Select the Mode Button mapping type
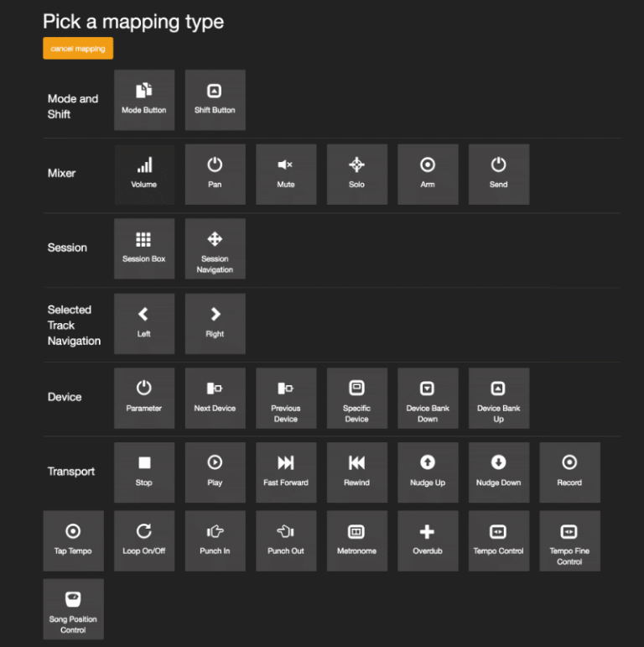644x647 pixels. (x=144, y=100)
